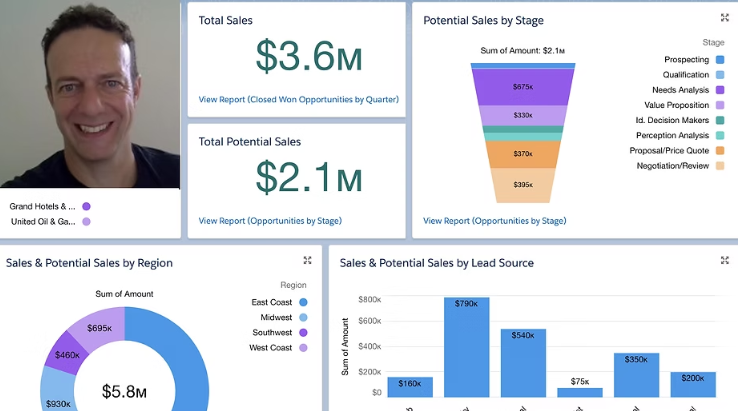
Task: Select the $200k bar in lead source chart
Action: click(x=693, y=385)
